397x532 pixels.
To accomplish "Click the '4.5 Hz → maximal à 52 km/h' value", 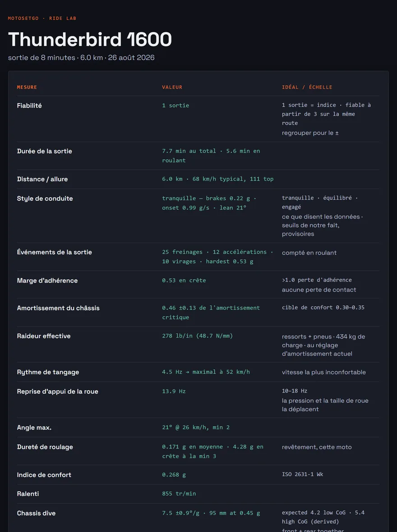I will click(206, 372).
